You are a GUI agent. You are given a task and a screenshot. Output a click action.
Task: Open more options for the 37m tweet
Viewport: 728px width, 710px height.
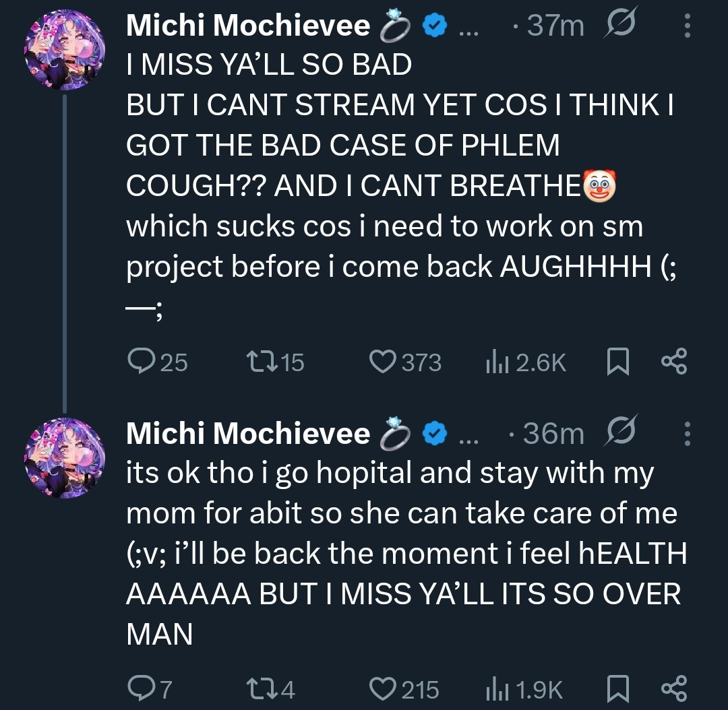tap(687, 26)
